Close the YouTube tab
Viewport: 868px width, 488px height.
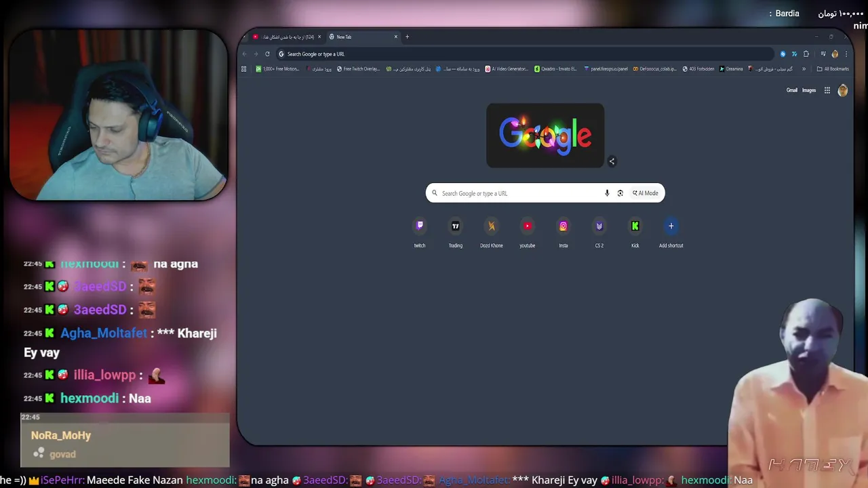point(319,37)
